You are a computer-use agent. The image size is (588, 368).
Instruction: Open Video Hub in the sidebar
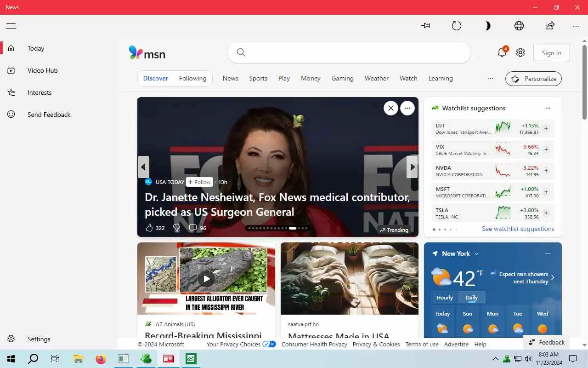point(59,70)
